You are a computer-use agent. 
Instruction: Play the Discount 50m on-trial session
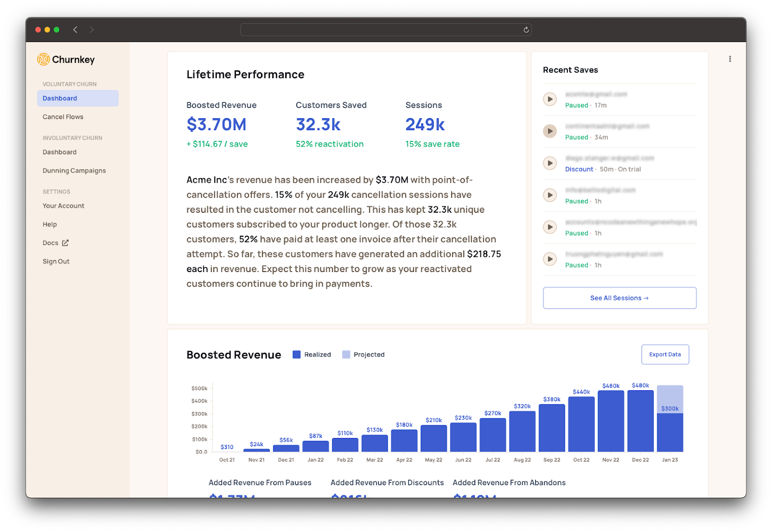pyautogui.click(x=550, y=163)
